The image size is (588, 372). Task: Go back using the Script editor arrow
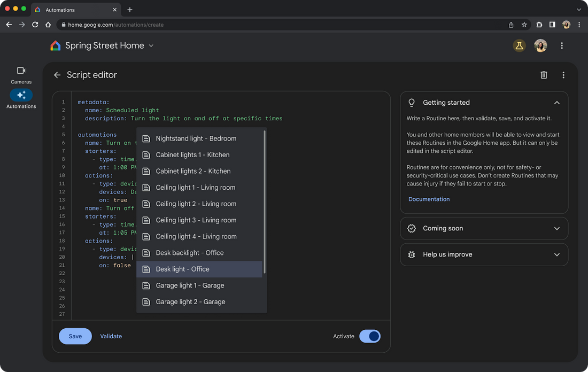57,75
